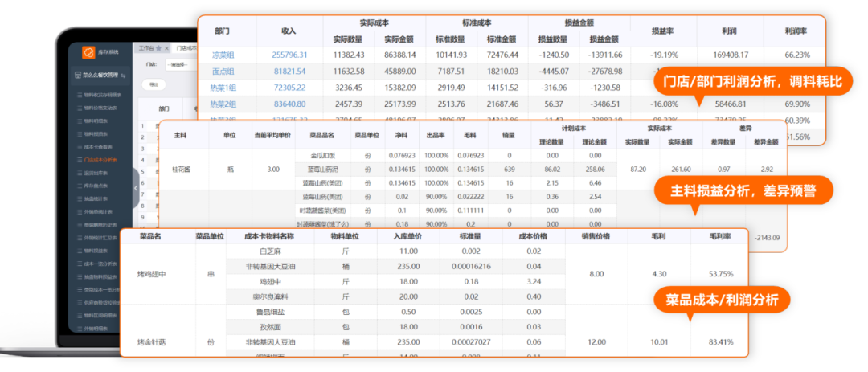
Task: Click list icon beside 物料报损表
Action: (x=79, y=134)
